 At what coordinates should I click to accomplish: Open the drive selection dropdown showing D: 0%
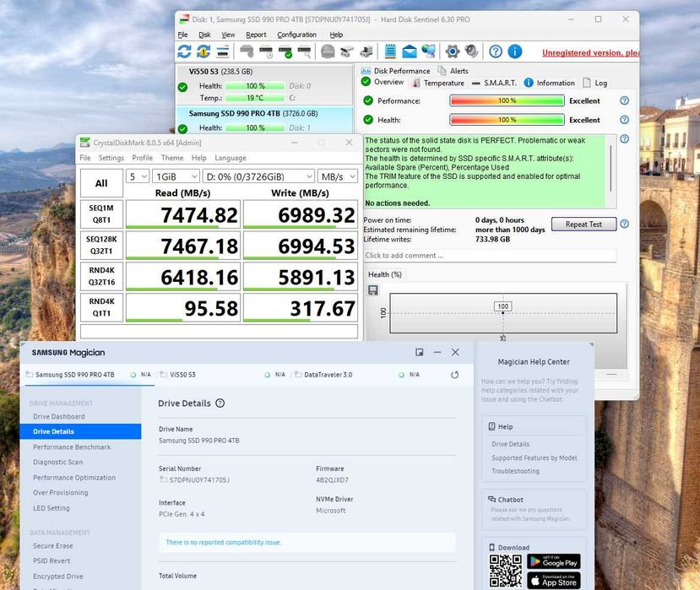click(258, 176)
